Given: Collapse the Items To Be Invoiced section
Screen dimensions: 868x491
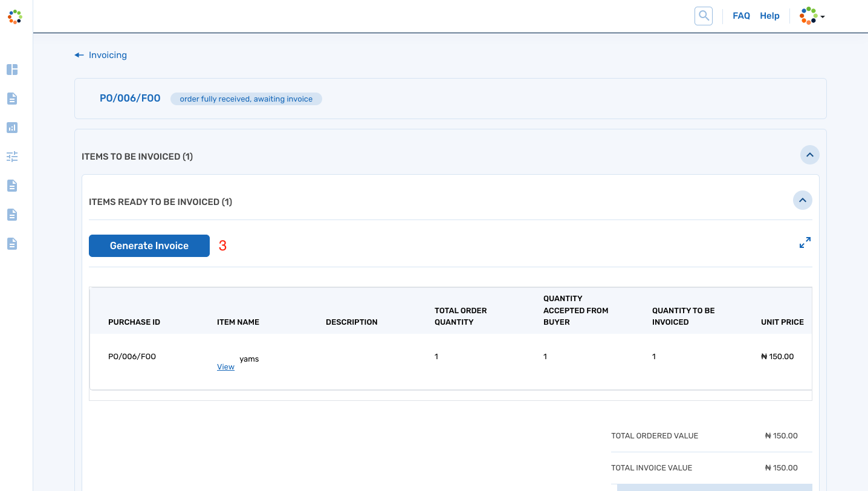Looking at the screenshot, I should tap(810, 155).
